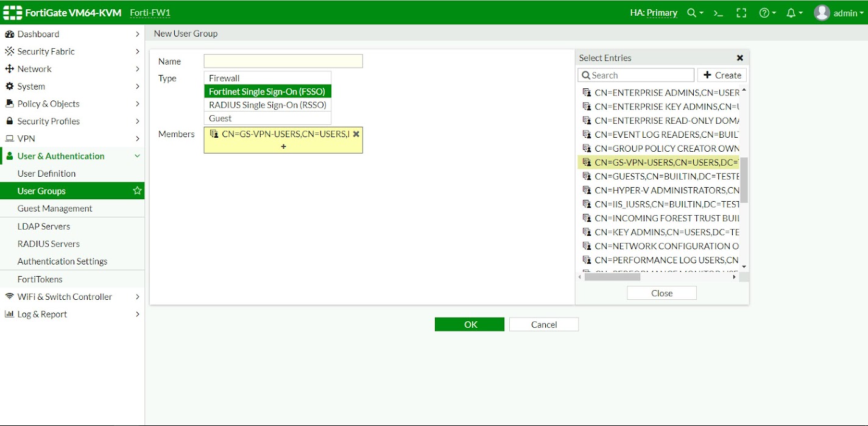Screen dimensions: 868x426
Task: Select CN=HYPER-V ADMINISTRATORS entry
Action: coord(658,190)
